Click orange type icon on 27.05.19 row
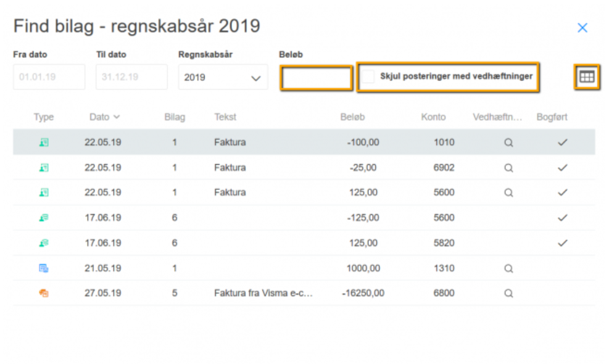 44,294
